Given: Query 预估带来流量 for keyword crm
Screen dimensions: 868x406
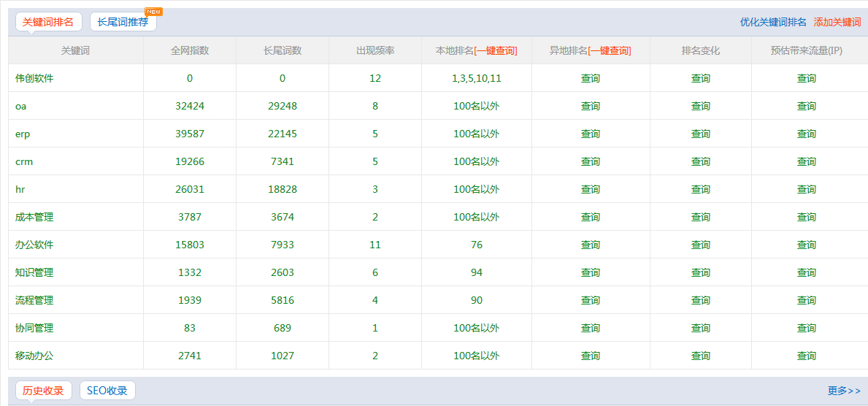Looking at the screenshot, I should [x=806, y=161].
